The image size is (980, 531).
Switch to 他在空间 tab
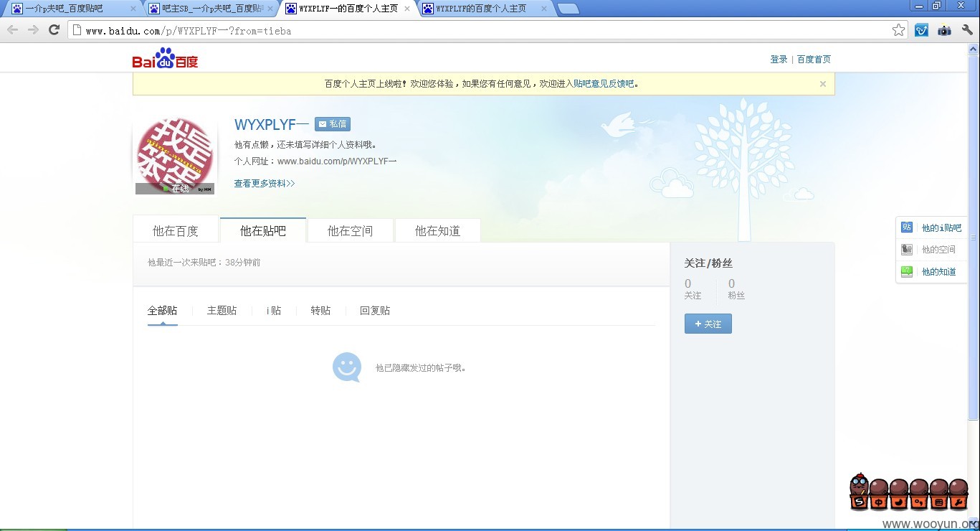coord(351,230)
